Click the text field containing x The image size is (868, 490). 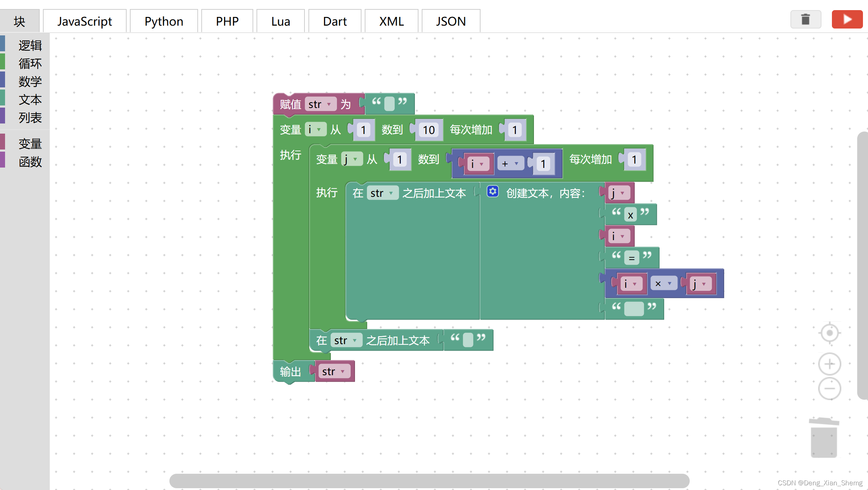pyautogui.click(x=630, y=215)
